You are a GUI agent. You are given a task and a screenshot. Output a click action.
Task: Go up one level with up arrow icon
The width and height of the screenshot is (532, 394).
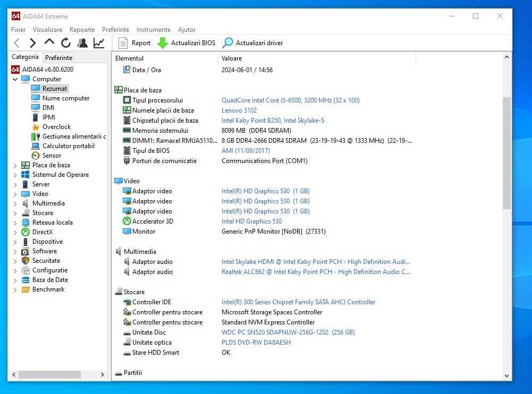(x=49, y=42)
